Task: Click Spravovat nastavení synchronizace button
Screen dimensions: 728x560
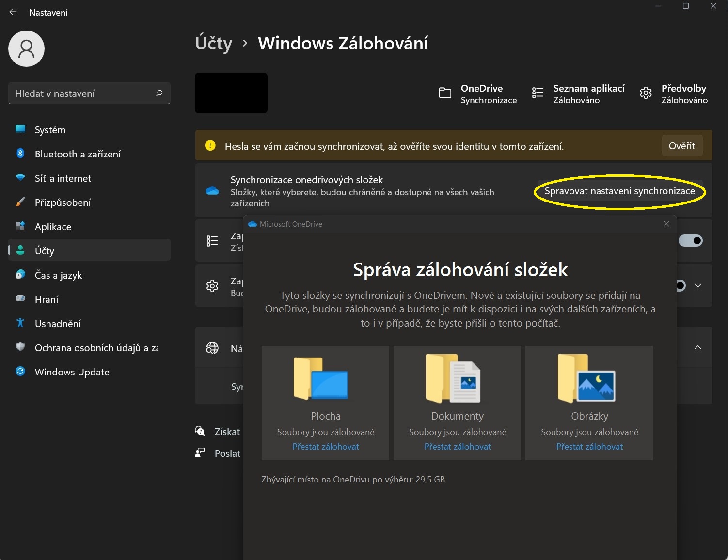Action: click(619, 191)
